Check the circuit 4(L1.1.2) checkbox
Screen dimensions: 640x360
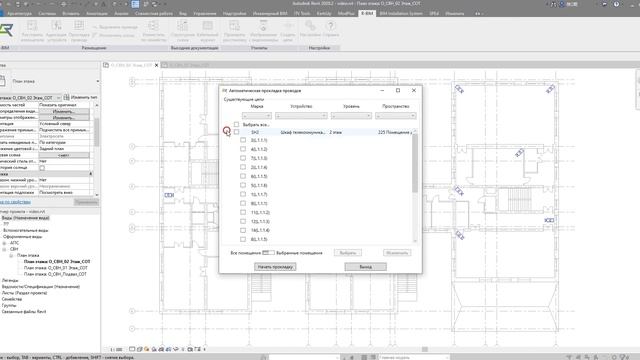click(x=243, y=149)
